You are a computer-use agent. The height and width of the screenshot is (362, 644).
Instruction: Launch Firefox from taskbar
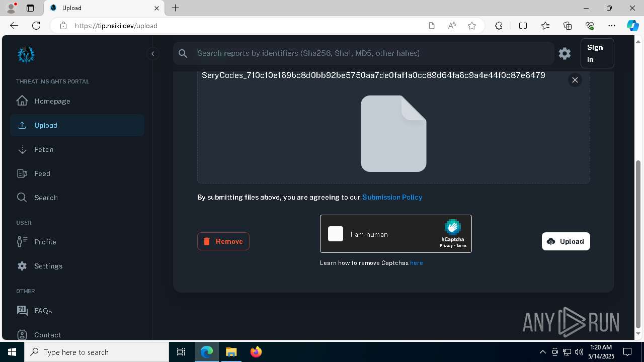[256, 352]
